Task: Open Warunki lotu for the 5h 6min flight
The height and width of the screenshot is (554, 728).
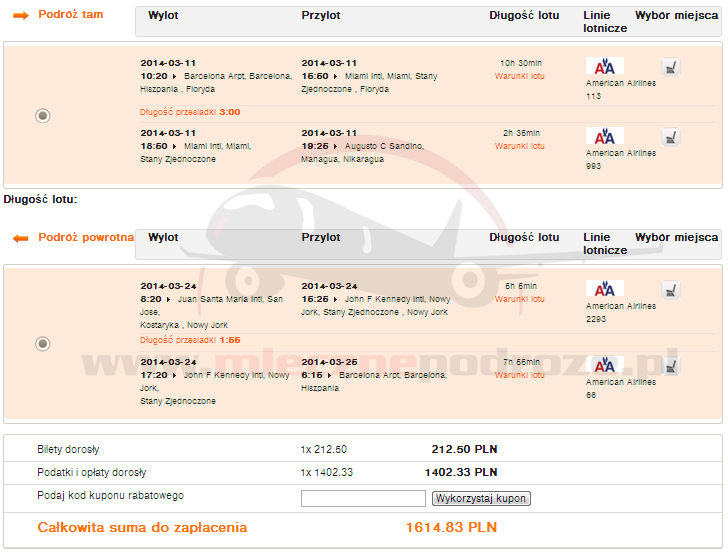Action: pos(519,299)
